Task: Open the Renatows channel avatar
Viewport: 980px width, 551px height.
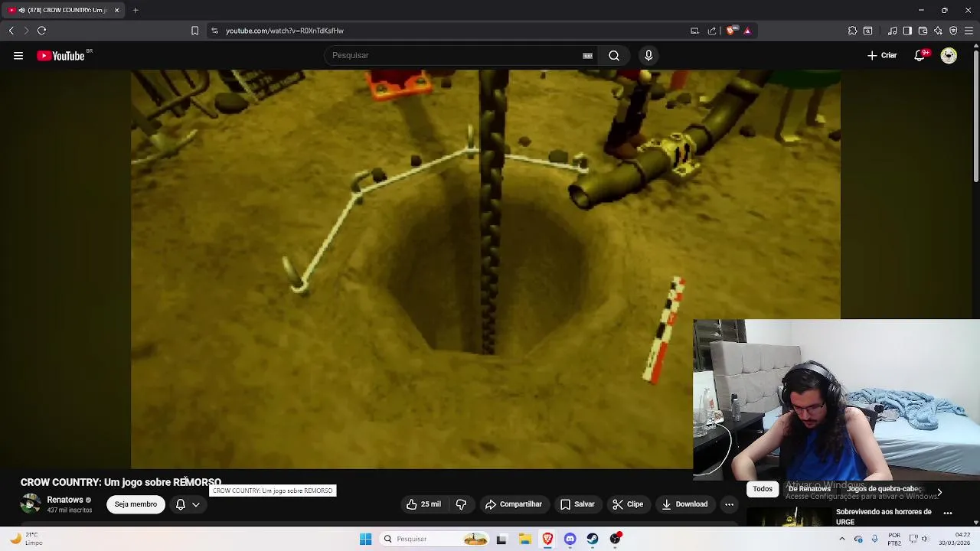Action: [x=31, y=504]
